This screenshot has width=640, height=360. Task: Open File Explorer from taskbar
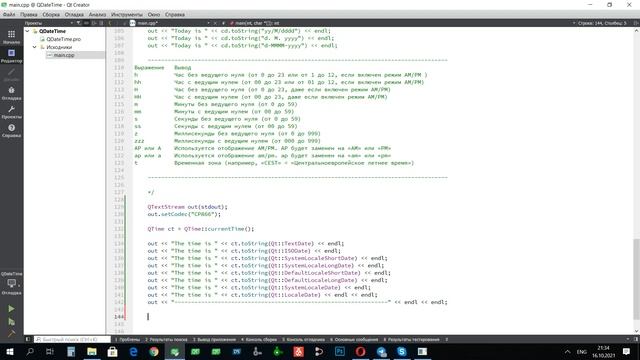pyautogui.click(x=92, y=351)
